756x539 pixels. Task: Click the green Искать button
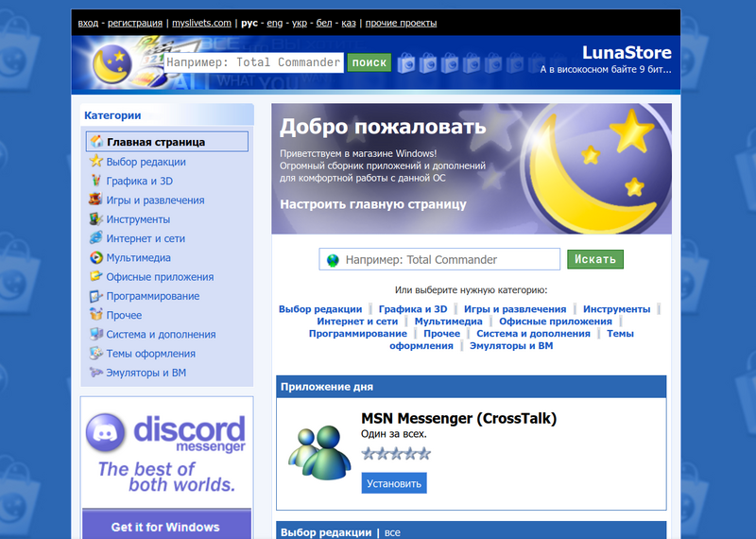pos(595,259)
